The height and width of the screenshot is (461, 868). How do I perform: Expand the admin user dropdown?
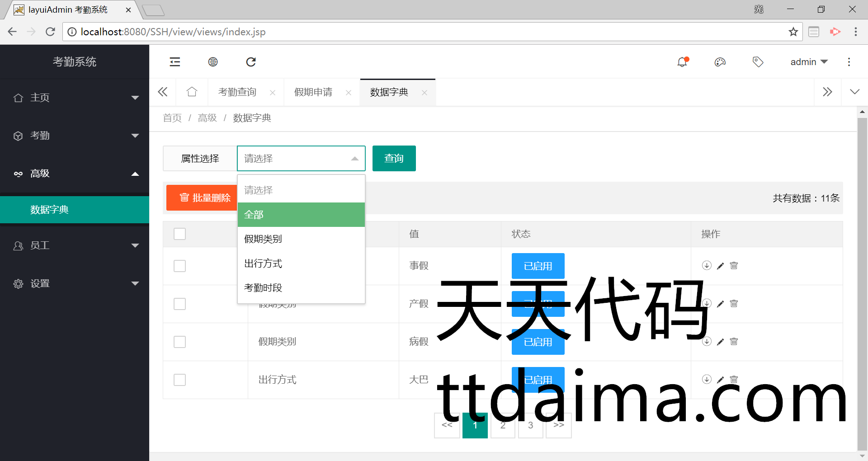pyautogui.click(x=809, y=62)
